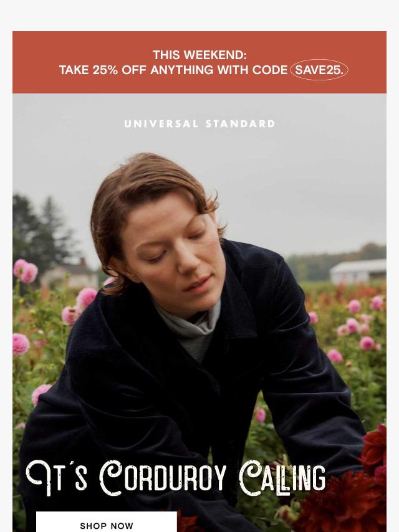Select the circled SAVE25 promo code
The width and height of the screenshot is (399, 532).
point(319,70)
